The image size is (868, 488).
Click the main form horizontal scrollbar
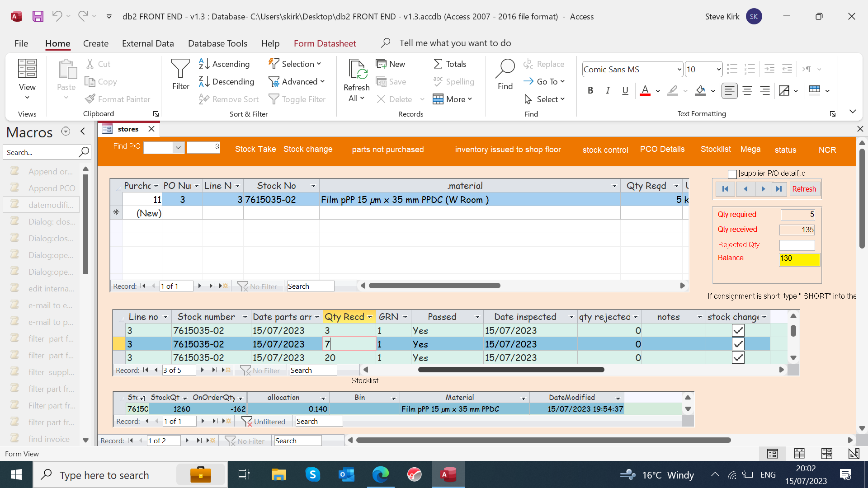point(543,440)
